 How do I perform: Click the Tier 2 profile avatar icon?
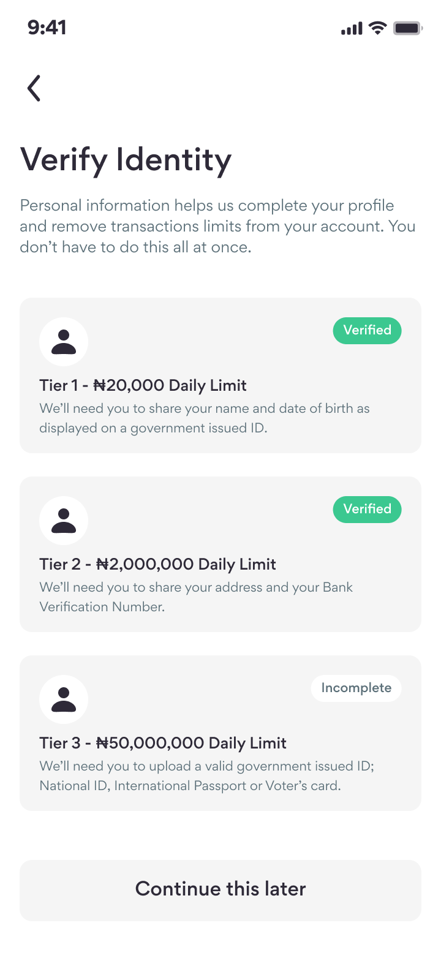point(64,521)
